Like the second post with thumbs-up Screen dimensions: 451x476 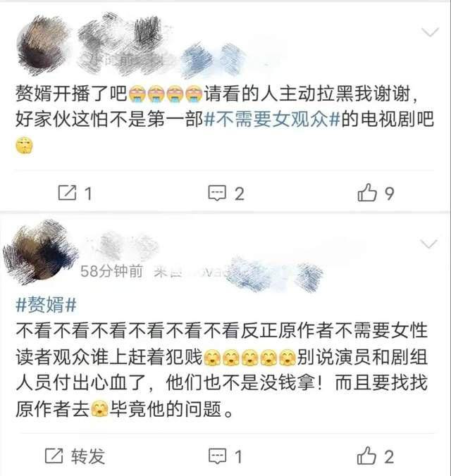click(x=366, y=456)
